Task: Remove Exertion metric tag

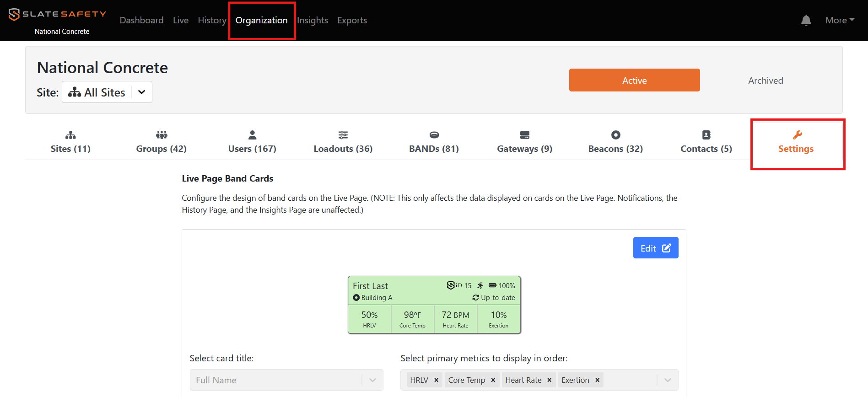Action: (x=598, y=380)
